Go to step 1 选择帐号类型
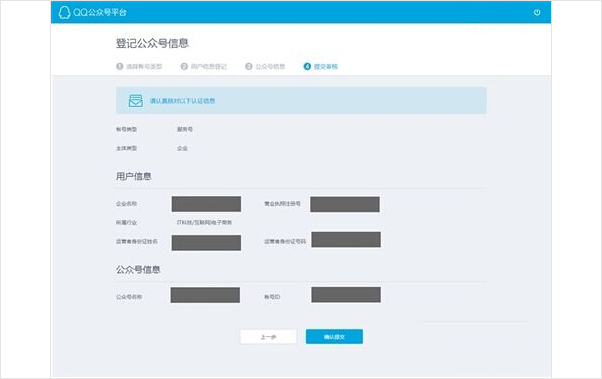The height and width of the screenshot is (379, 602). [139, 66]
